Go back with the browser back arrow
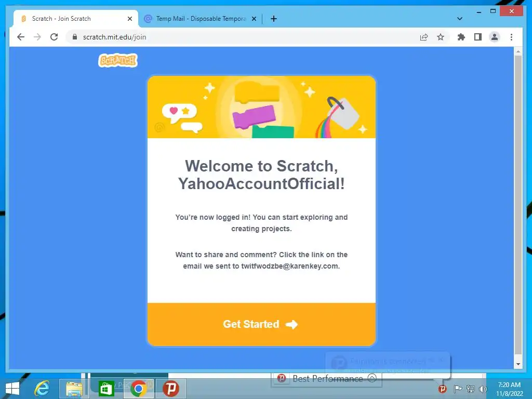Screen dimensions: 532x399 click(21, 37)
